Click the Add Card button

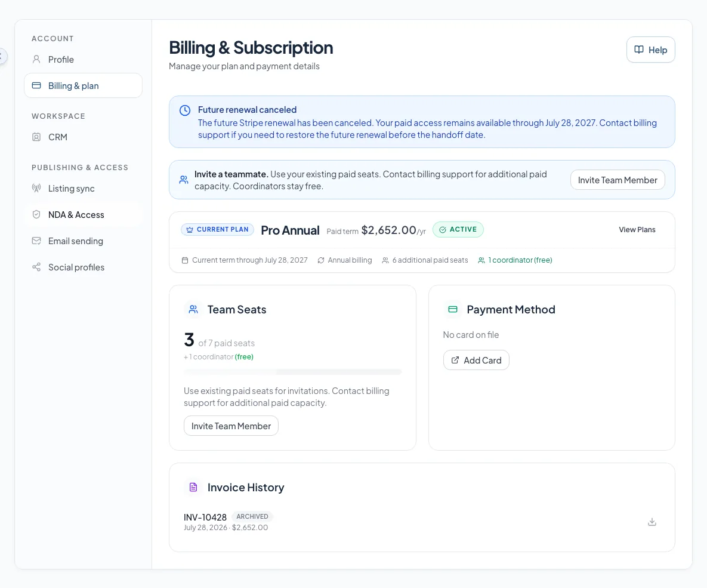(x=476, y=360)
